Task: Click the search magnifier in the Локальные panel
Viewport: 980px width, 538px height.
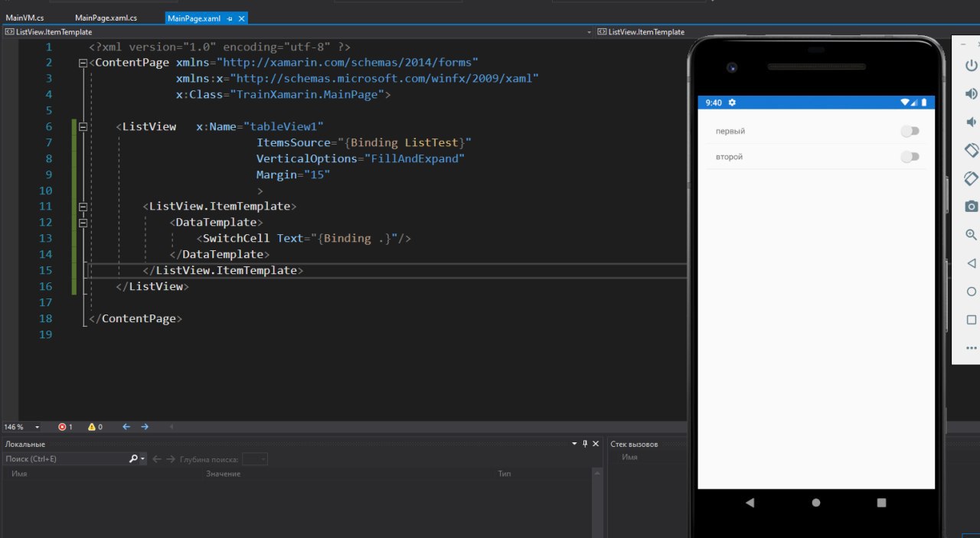Action: point(133,459)
